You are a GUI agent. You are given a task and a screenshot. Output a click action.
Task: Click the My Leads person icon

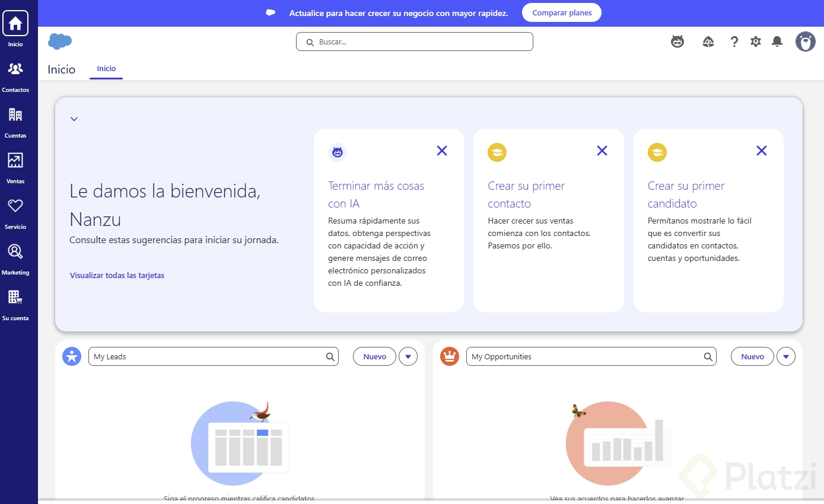pyautogui.click(x=72, y=356)
